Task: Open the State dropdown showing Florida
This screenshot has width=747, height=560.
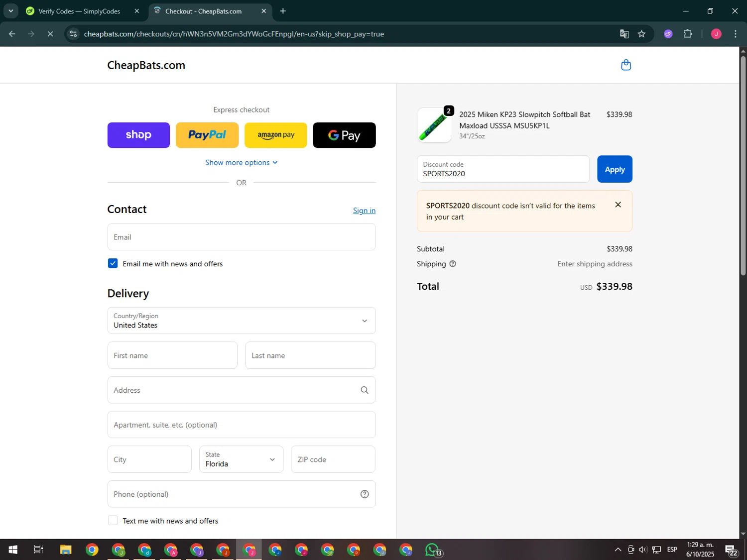Action: pos(241,459)
